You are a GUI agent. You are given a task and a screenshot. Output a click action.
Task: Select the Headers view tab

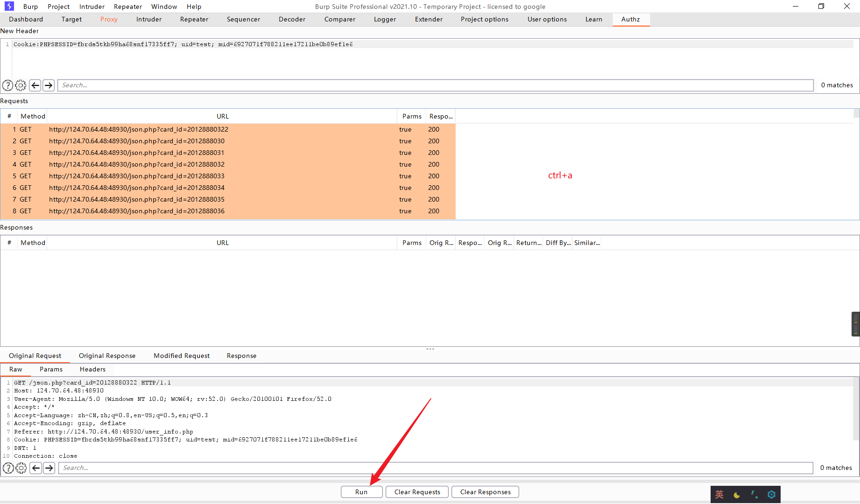(x=93, y=369)
